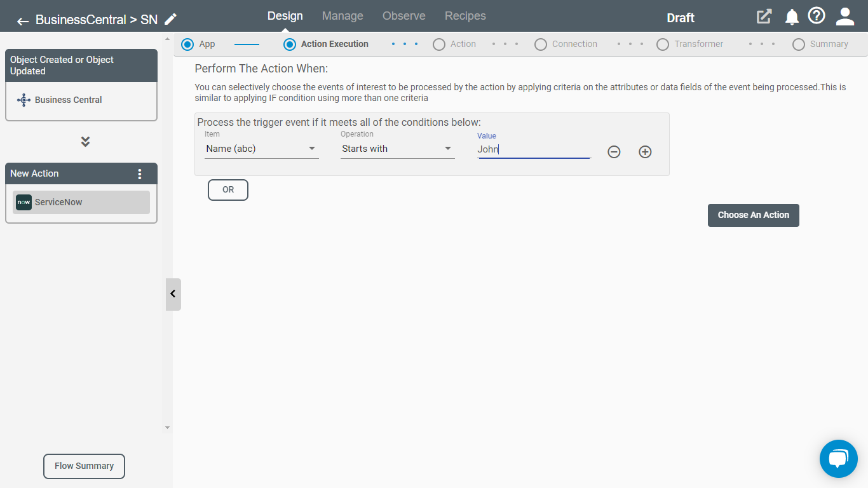Select the Action Execution step radio

point(290,44)
